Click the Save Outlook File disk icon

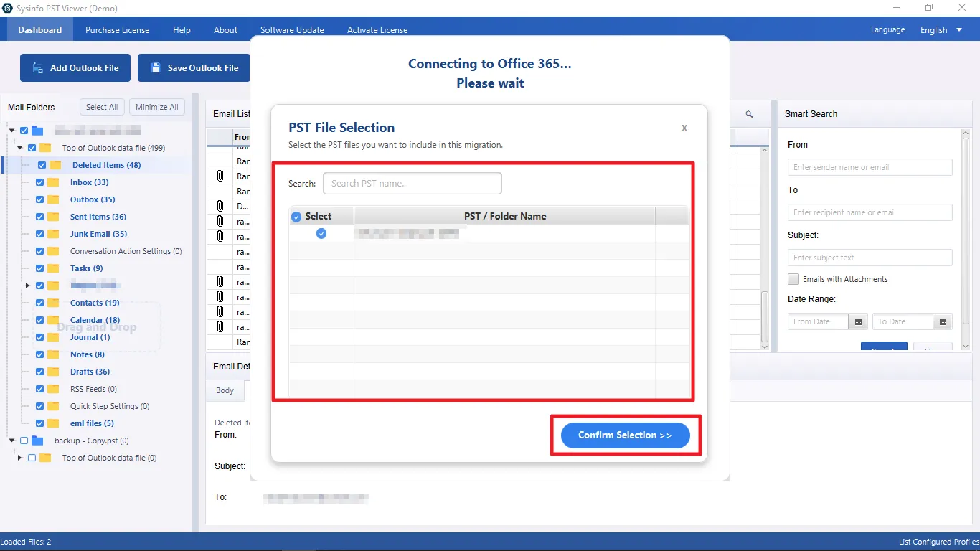pos(156,67)
